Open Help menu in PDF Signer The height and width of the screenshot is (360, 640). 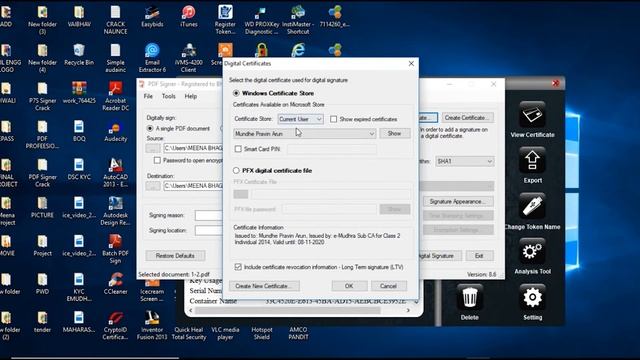coord(191,96)
